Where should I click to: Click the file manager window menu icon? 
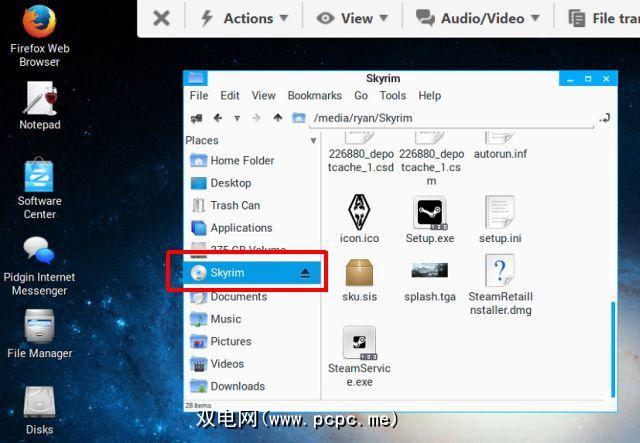click(196, 78)
